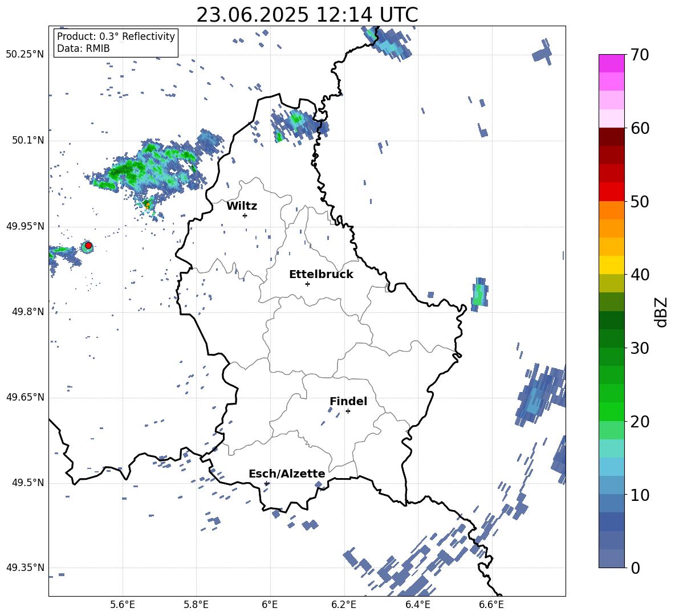The image size is (675, 616).
Task: Click the Findel city label
Action: [348, 401]
